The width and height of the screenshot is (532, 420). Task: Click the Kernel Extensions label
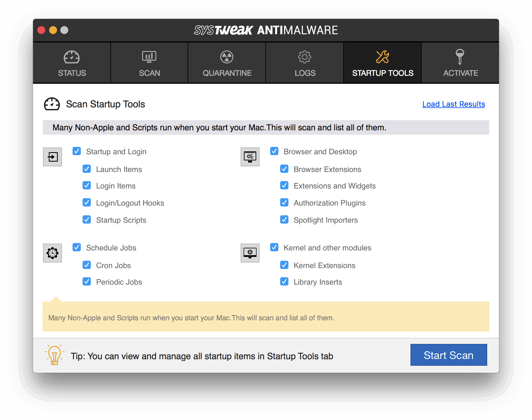[x=324, y=265]
